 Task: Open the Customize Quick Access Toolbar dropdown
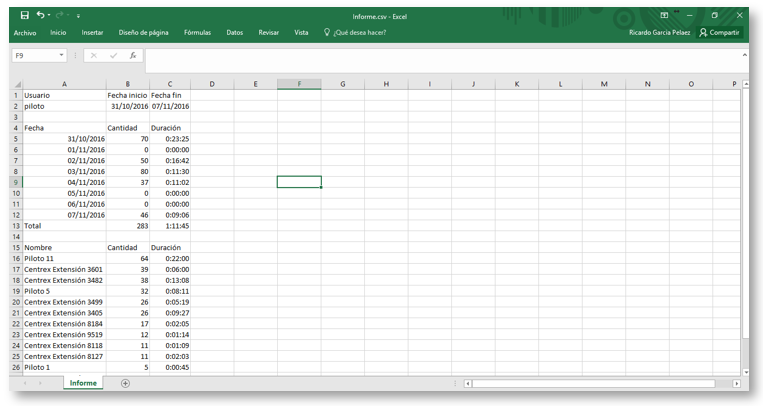[79, 16]
